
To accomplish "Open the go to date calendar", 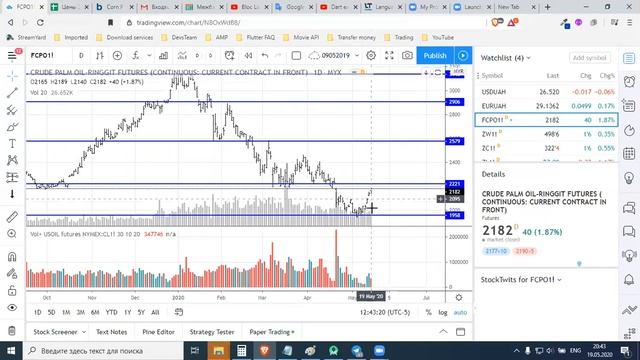I will pyautogui.click(x=179, y=312).
